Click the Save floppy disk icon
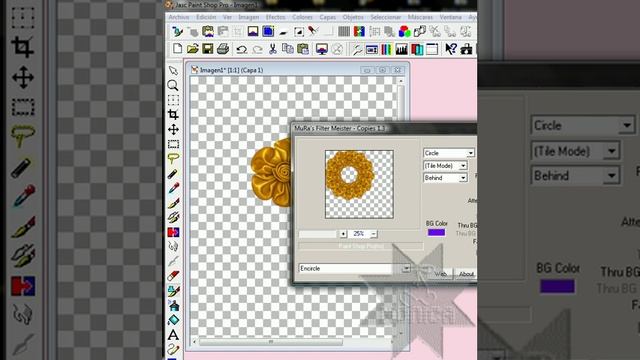Screen dimensions: 640x360 point(207,49)
